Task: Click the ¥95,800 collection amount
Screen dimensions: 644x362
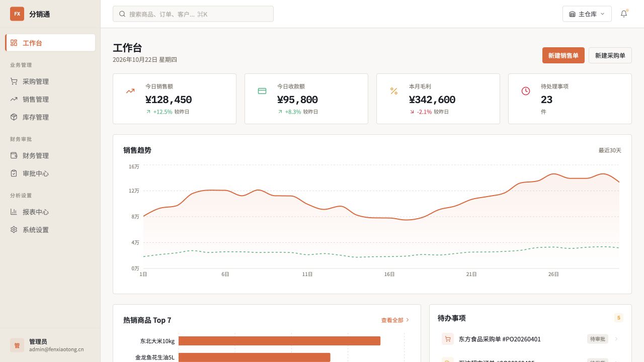Action: coord(297,100)
